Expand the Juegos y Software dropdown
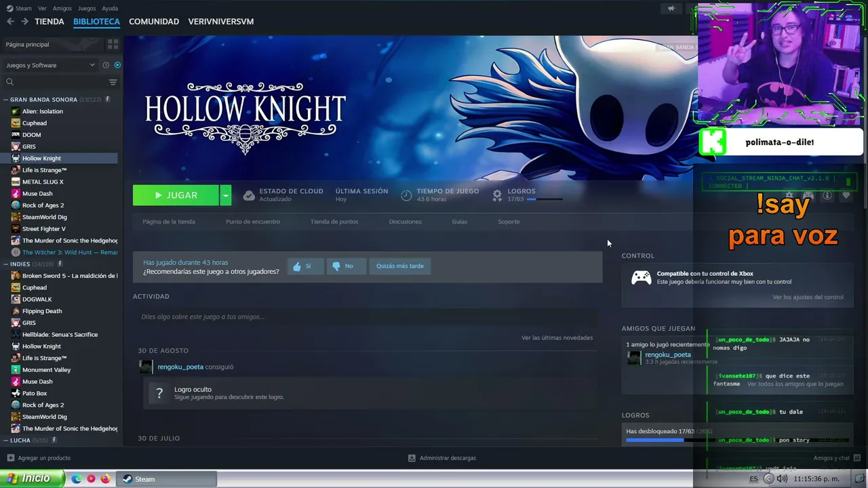The height and width of the screenshot is (488, 868). (51, 65)
